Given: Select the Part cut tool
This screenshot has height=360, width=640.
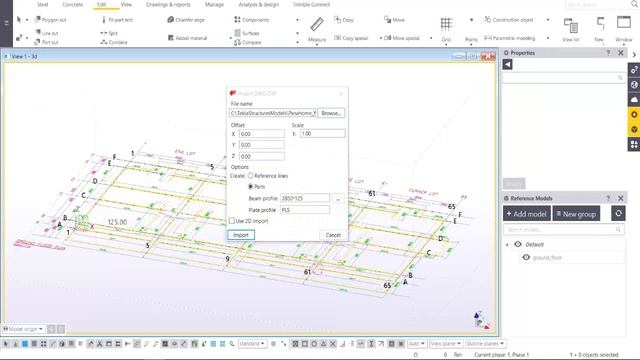Looking at the screenshot, I should pos(46,42).
